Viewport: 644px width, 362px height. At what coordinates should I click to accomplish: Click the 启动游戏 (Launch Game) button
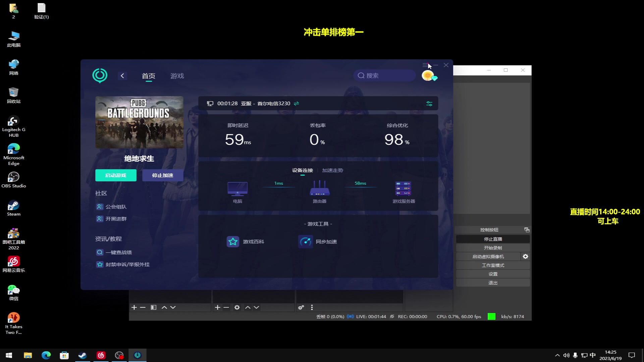point(115,175)
